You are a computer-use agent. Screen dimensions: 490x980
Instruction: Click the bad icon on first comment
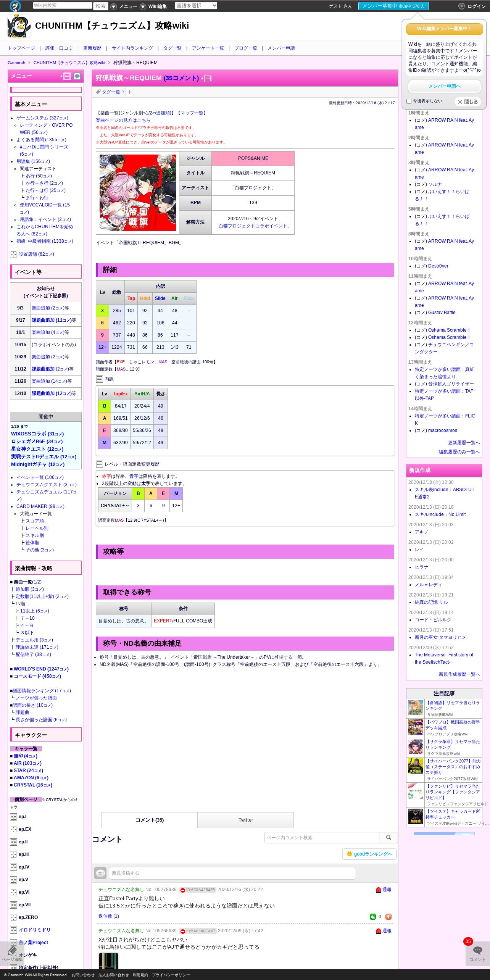click(388, 916)
